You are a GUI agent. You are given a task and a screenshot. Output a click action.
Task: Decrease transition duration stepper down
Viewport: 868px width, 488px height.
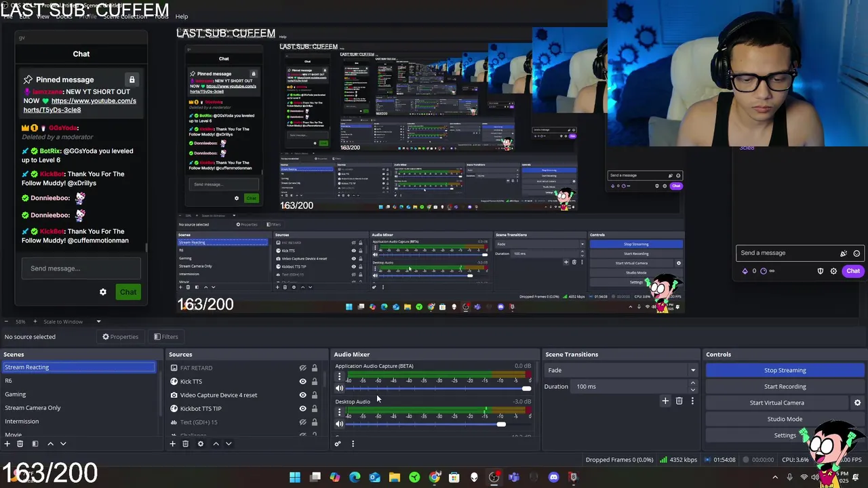[692, 390]
